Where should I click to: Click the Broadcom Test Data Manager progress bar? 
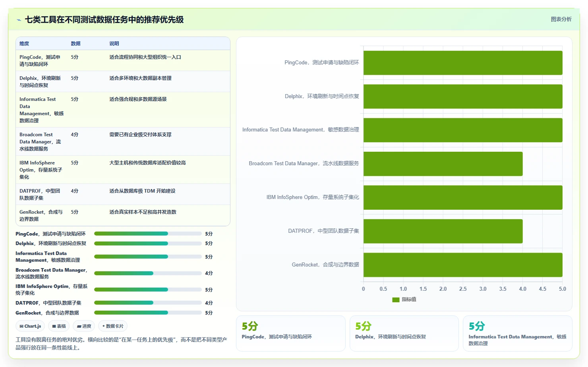[148, 273]
